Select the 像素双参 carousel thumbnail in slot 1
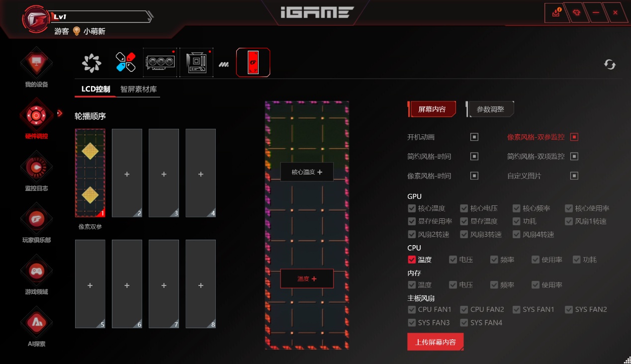This screenshot has height=364, width=631. point(90,173)
